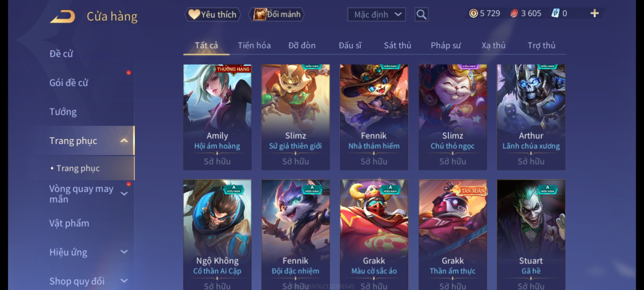Screen dimensions: 644x290
Task: Open the Mặc định sort dropdown
Action: (376, 15)
